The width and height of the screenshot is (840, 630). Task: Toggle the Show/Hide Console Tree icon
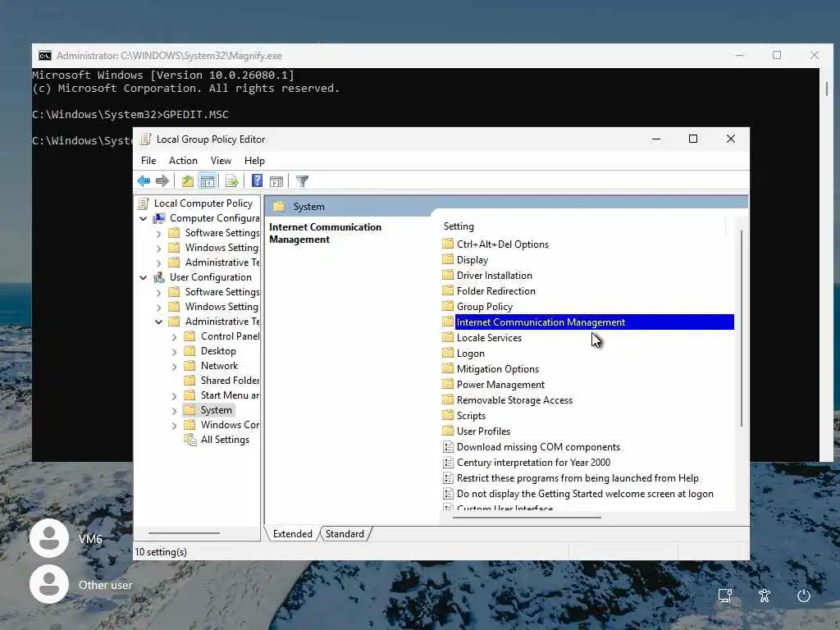(x=207, y=181)
